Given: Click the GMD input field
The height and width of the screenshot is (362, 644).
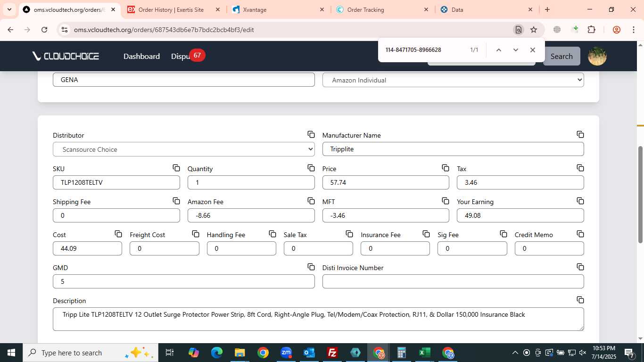Looking at the screenshot, I should coord(184,281).
